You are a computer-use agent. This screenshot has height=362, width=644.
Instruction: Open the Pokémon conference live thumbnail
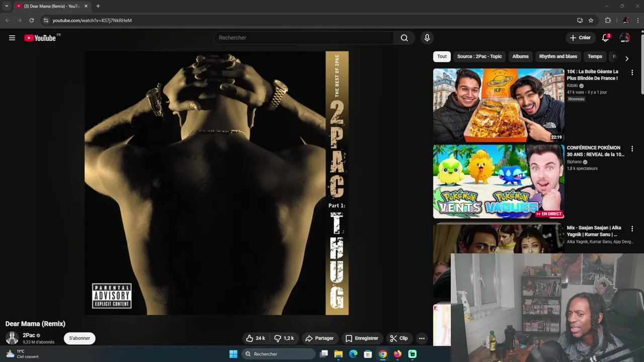click(x=499, y=182)
